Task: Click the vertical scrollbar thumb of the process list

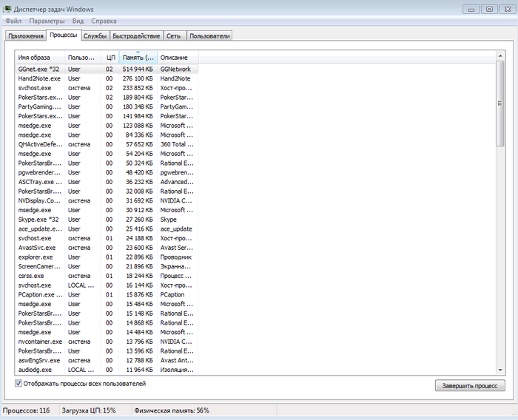Action: pos(500,104)
